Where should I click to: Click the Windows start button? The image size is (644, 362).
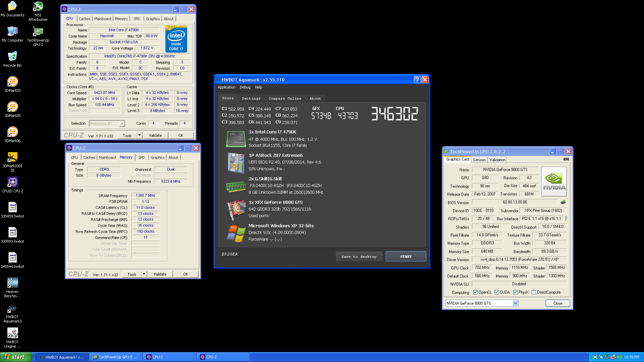pos(16,357)
